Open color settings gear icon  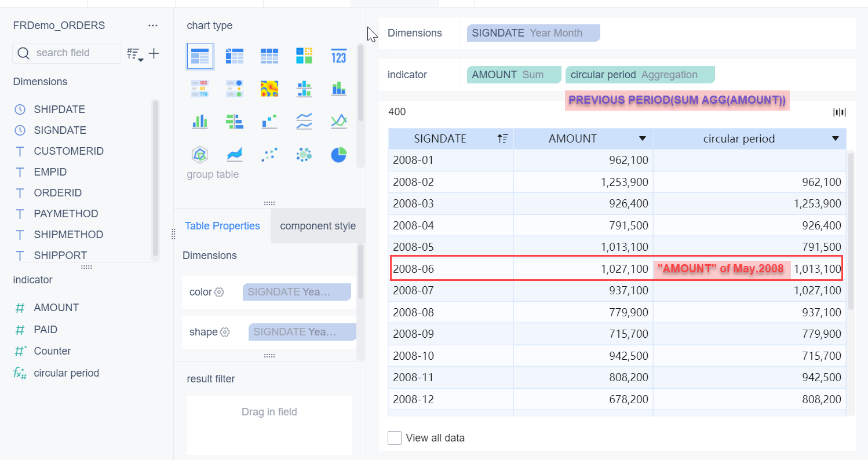click(219, 292)
